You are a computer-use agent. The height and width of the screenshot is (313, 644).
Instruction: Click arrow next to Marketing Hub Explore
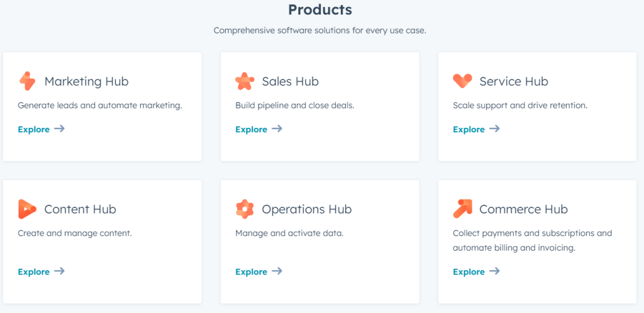click(x=60, y=128)
